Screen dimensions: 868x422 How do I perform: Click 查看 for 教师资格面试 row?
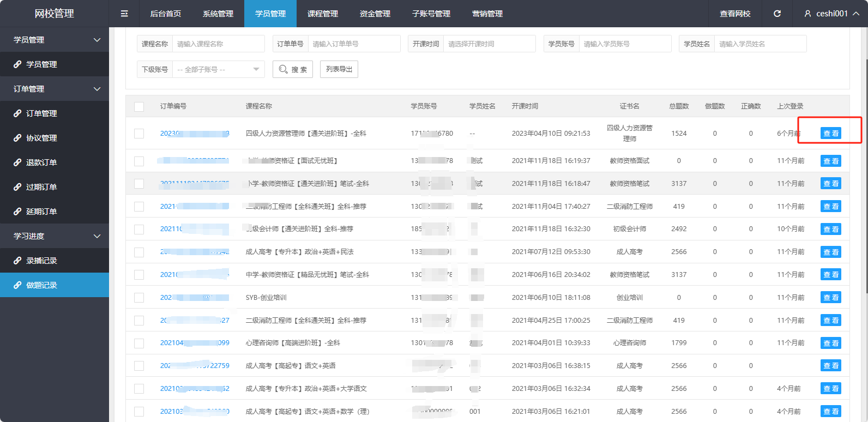coord(831,161)
